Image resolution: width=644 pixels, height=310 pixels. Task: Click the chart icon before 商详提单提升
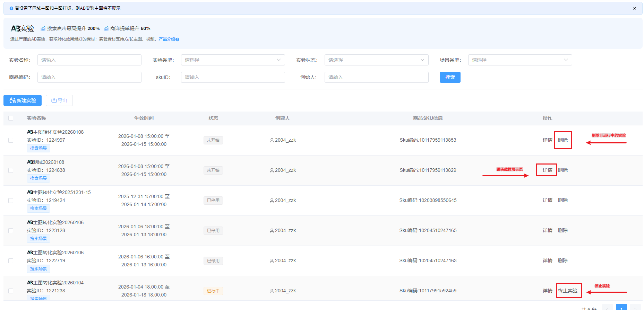106,28
